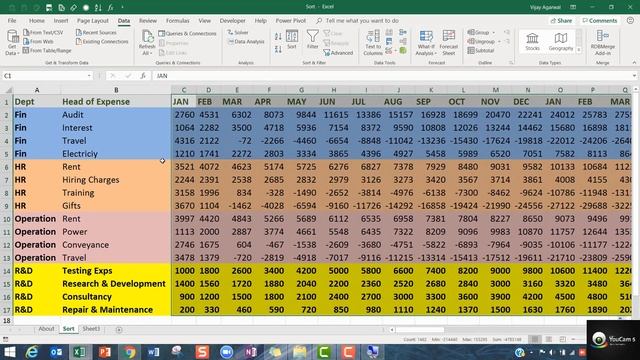The image size is (640, 360).
Task: Open the Sort dialog
Action: click(291, 40)
